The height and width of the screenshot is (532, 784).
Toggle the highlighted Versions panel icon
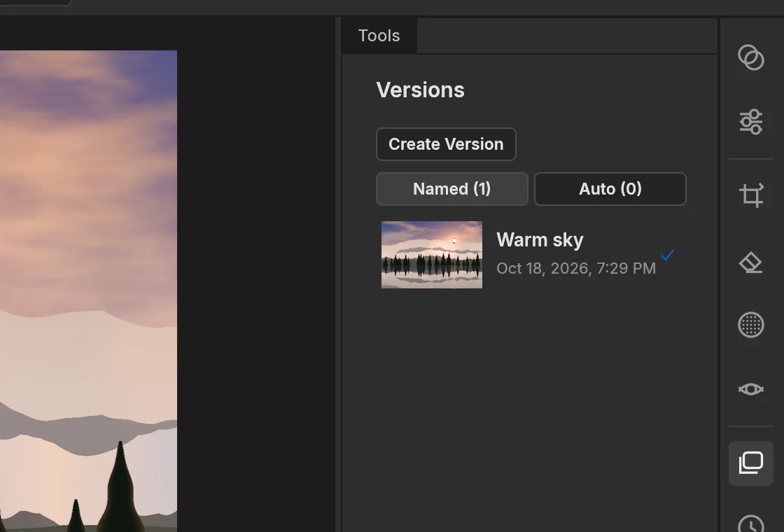pyautogui.click(x=751, y=463)
